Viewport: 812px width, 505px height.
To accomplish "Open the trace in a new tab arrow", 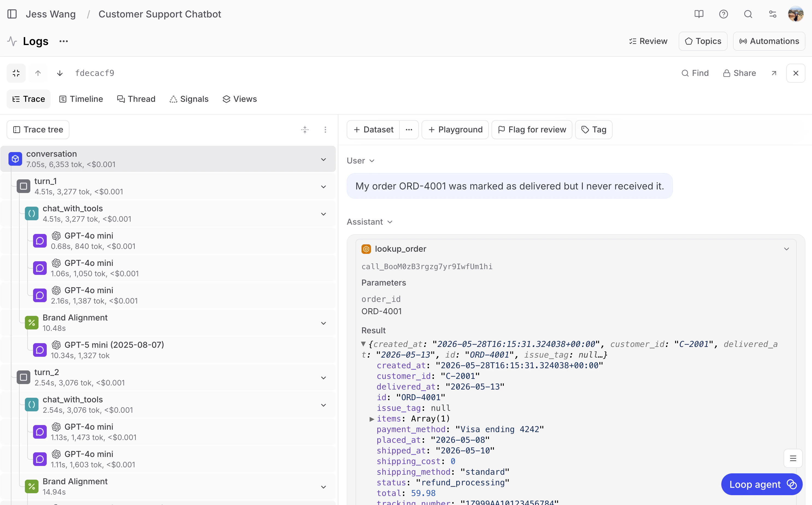I will tap(774, 73).
